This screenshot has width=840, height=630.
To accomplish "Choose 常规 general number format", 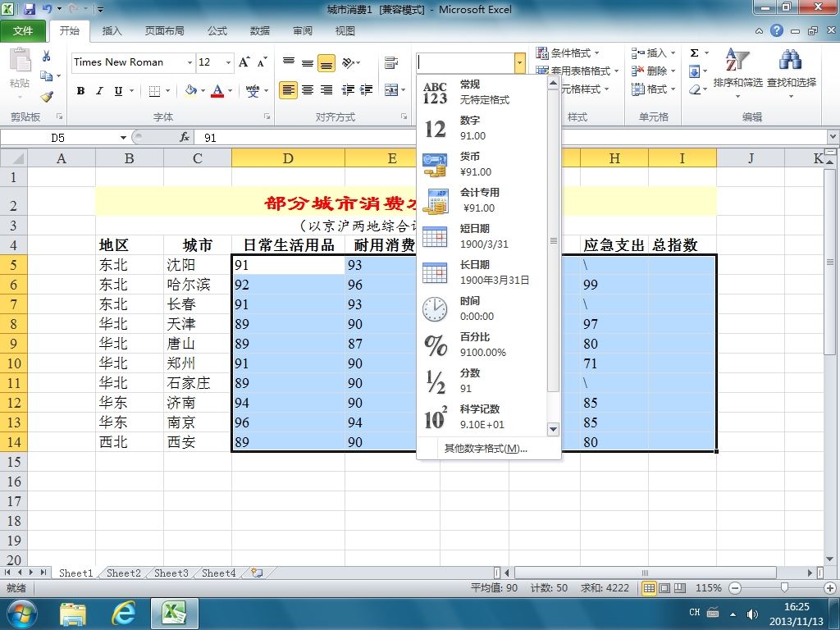I will (x=482, y=92).
